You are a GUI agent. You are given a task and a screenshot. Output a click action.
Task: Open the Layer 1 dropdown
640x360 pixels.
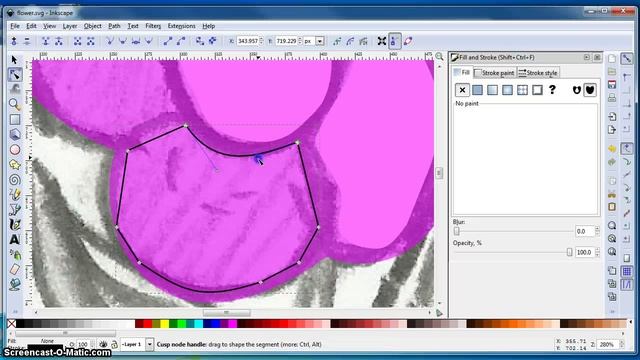(x=149, y=344)
